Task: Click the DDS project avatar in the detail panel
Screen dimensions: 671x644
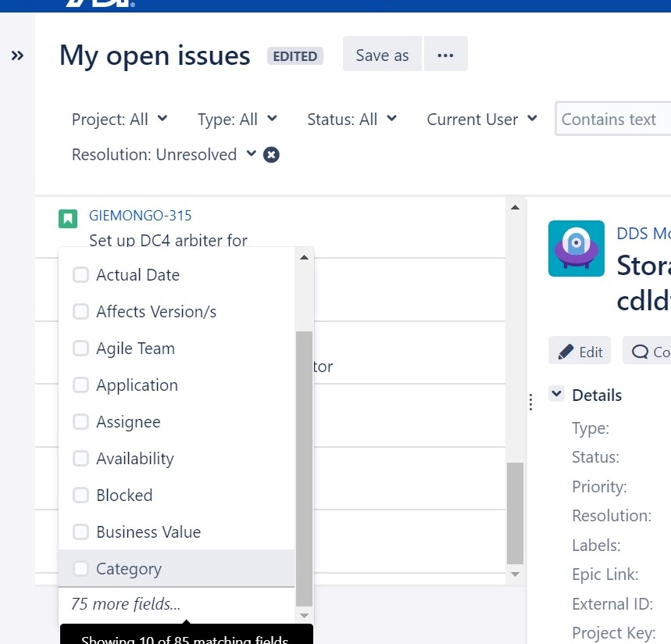Action: [576, 249]
